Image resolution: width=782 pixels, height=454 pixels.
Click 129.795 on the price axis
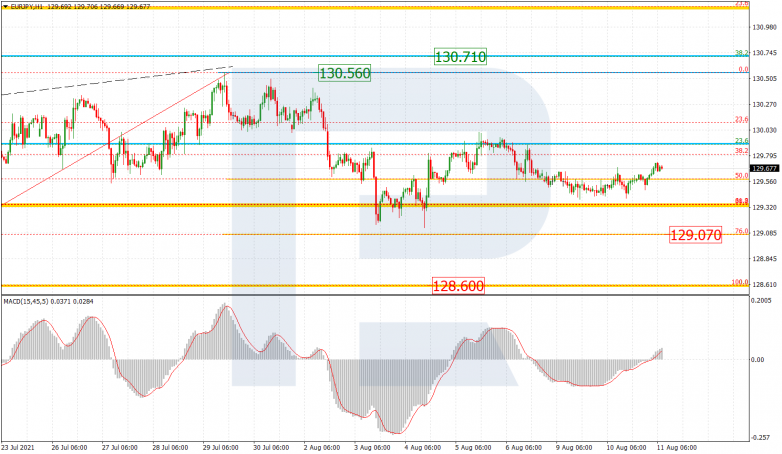(764, 156)
